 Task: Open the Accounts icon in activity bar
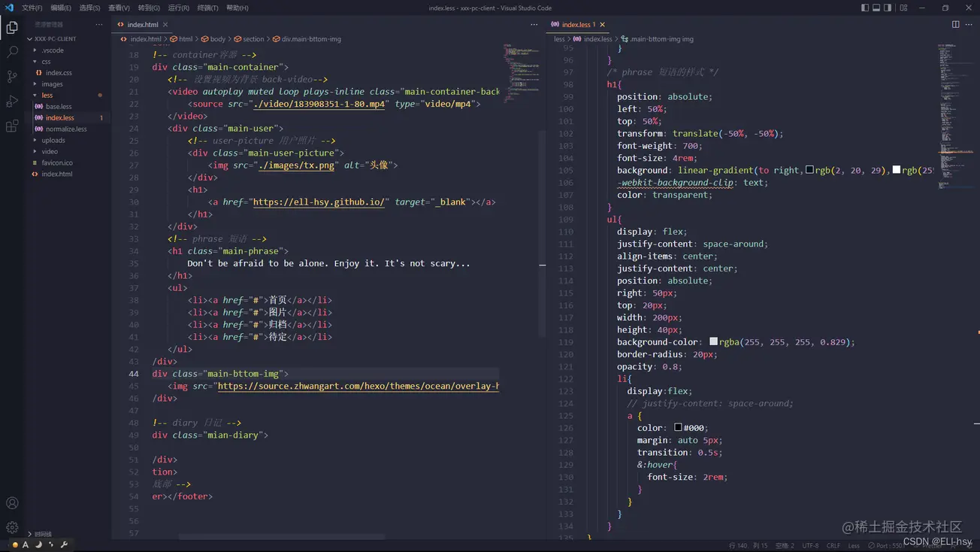(x=12, y=503)
